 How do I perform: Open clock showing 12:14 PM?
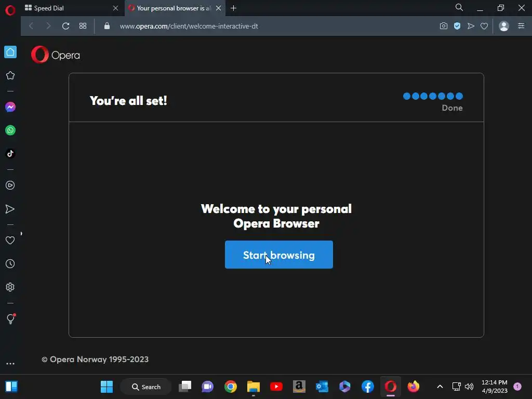tap(495, 387)
